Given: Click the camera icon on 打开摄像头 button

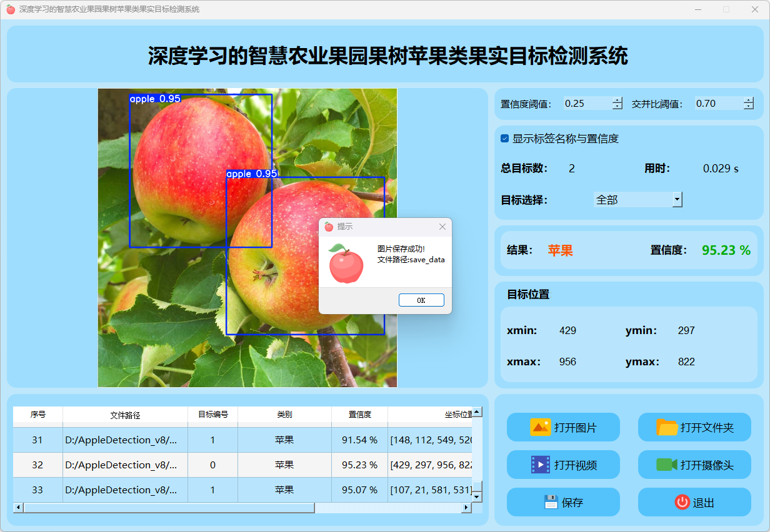Looking at the screenshot, I should click(667, 465).
